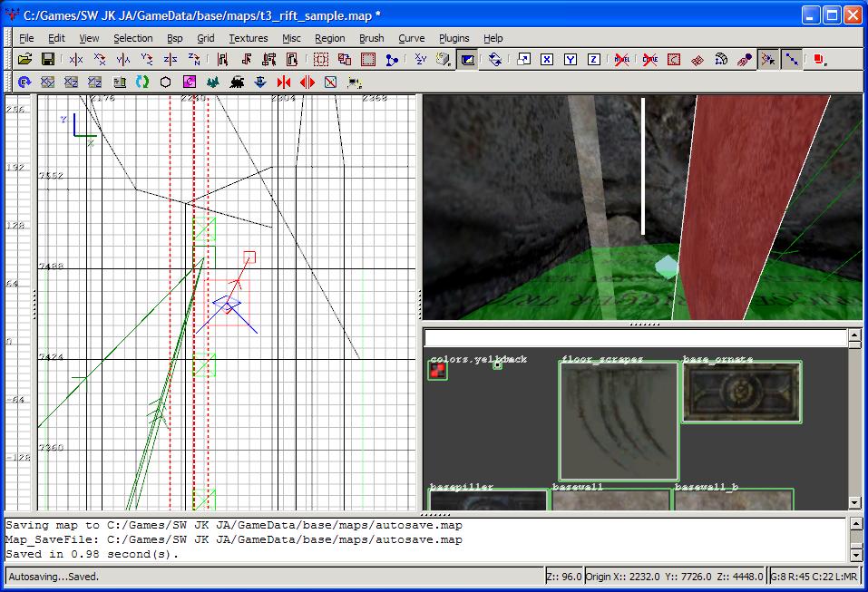Select the floor_scrapes texture thumbnail
This screenshot has height=592, width=868.
coord(619,421)
